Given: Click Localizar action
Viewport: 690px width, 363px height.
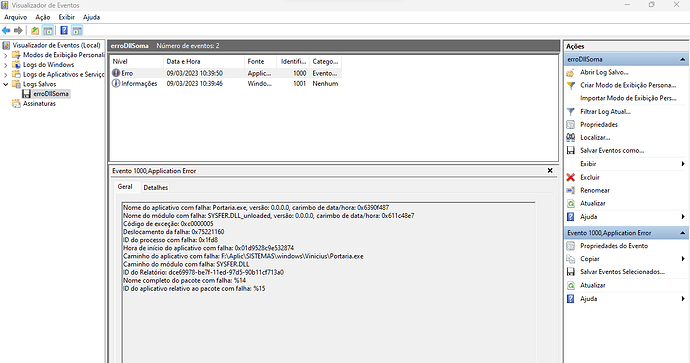Looking at the screenshot, I should (595, 137).
